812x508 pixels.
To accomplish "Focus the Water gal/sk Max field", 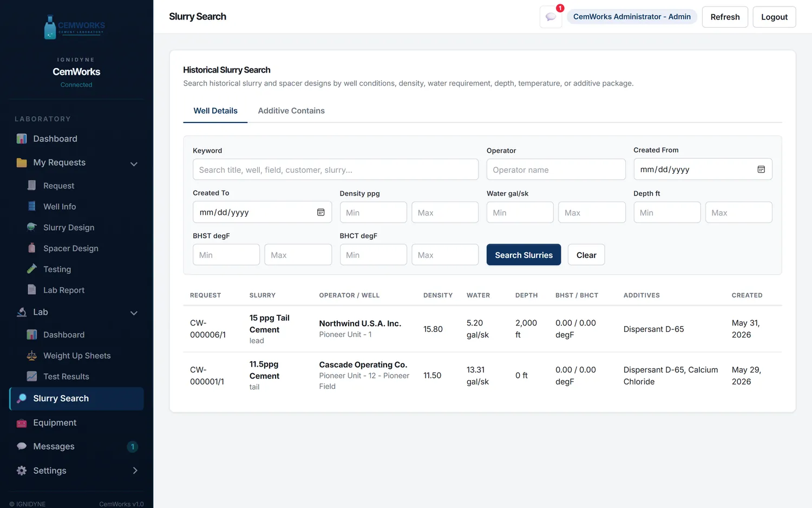I will pyautogui.click(x=592, y=212).
